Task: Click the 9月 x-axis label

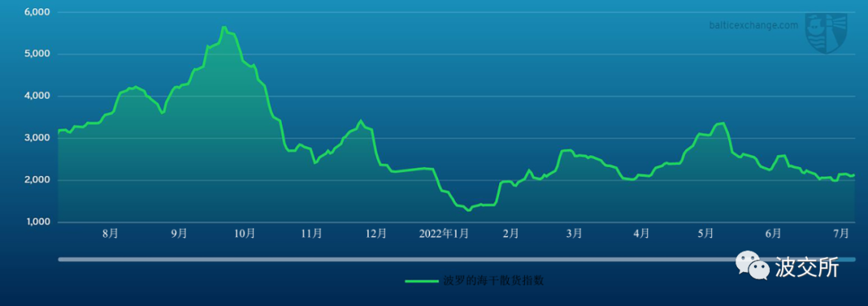Action: click(x=178, y=234)
